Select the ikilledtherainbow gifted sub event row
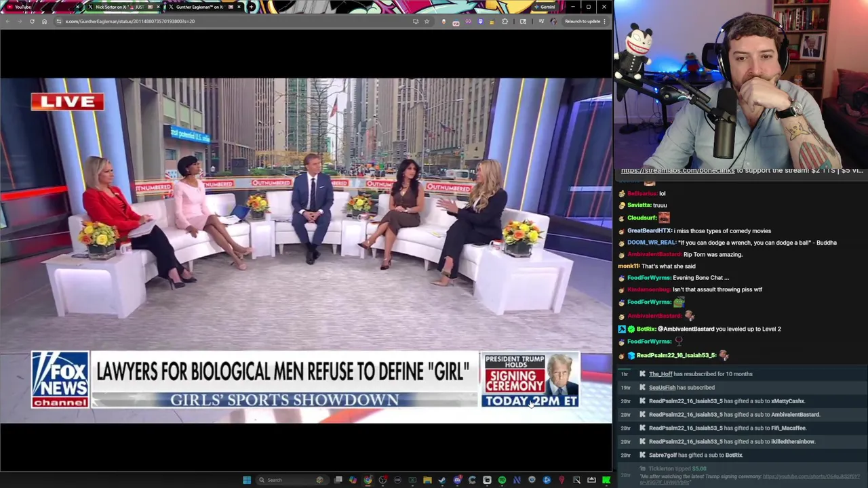Viewport: 868px width, 488px height. [743, 442]
